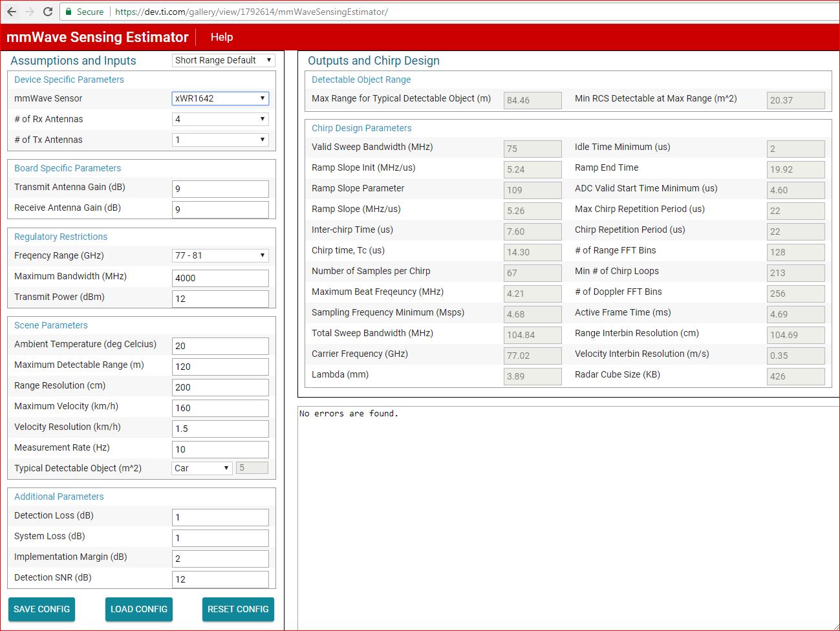Click the Number of Samples per Chirp value 67
Viewport: 840px width, 631px height.
(x=533, y=273)
